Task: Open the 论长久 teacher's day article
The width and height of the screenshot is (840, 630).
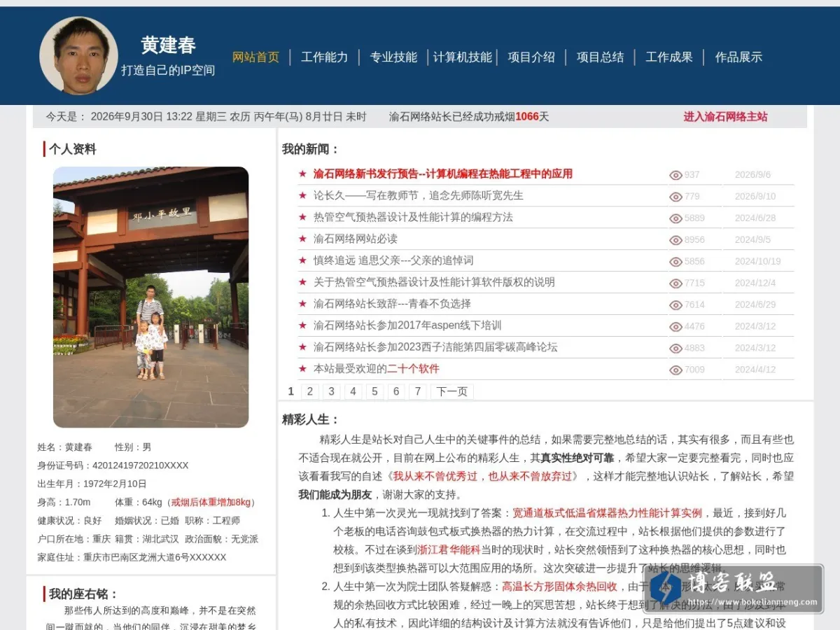Action: (x=419, y=195)
